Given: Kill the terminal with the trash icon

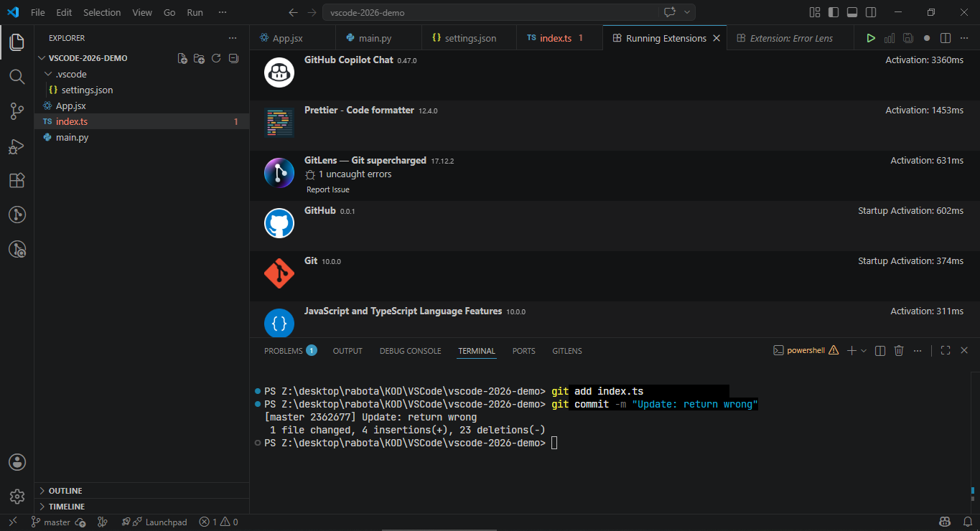Looking at the screenshot, I should click(899, 350).
